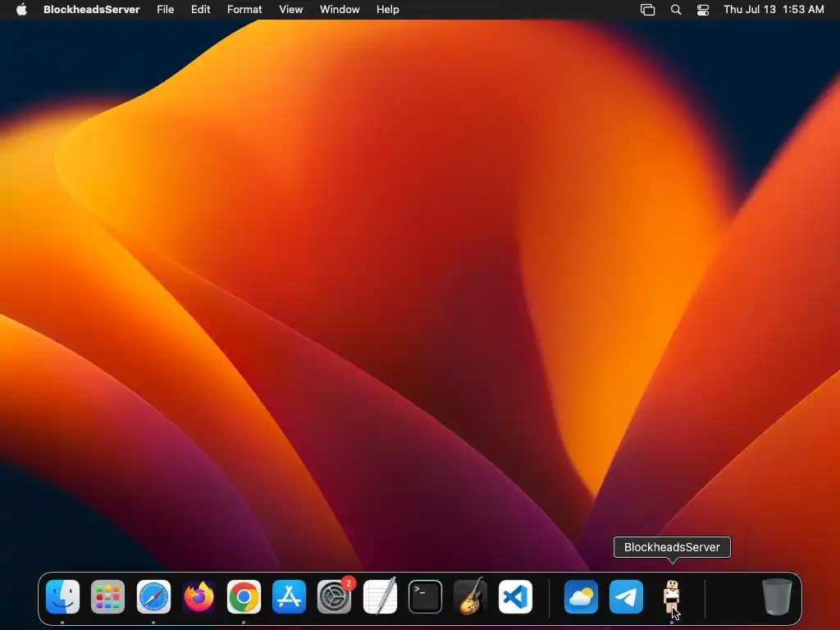
Task: Open the Edit menu
Action: coord(200,9)
